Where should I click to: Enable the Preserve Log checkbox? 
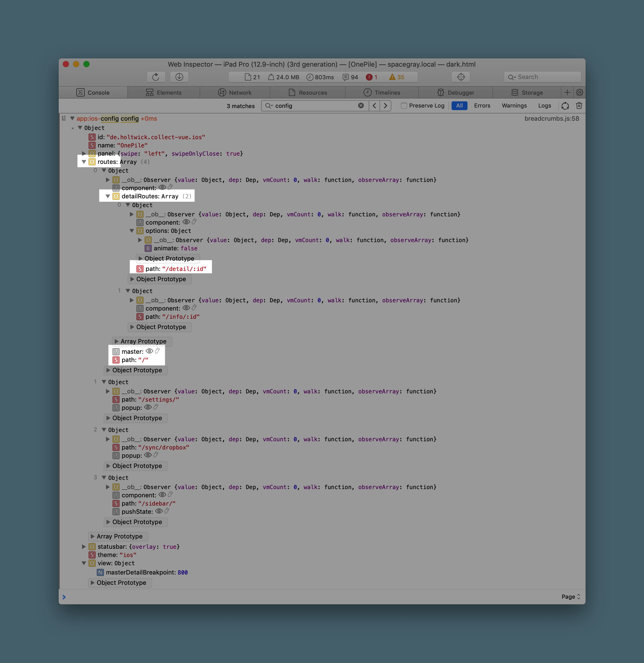click(404, 105)
